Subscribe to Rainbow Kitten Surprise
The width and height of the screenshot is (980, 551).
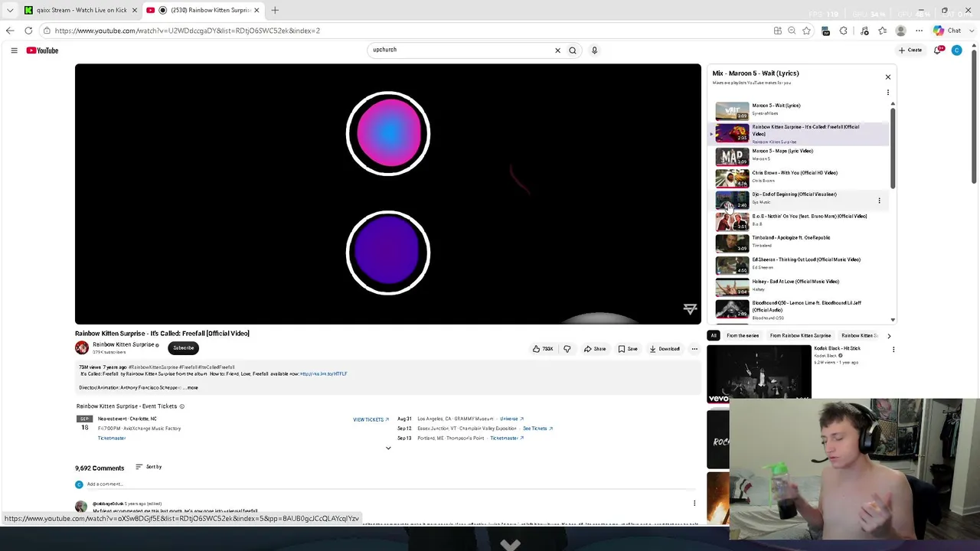pos(184,348)
